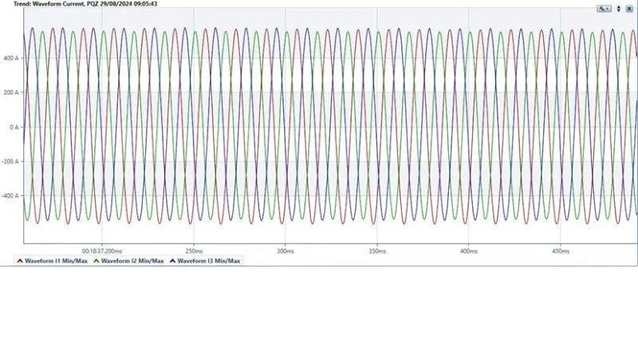Click the 300ms time axis label
The height and width of the screenshot is (364, 638).
coord(286,251)
